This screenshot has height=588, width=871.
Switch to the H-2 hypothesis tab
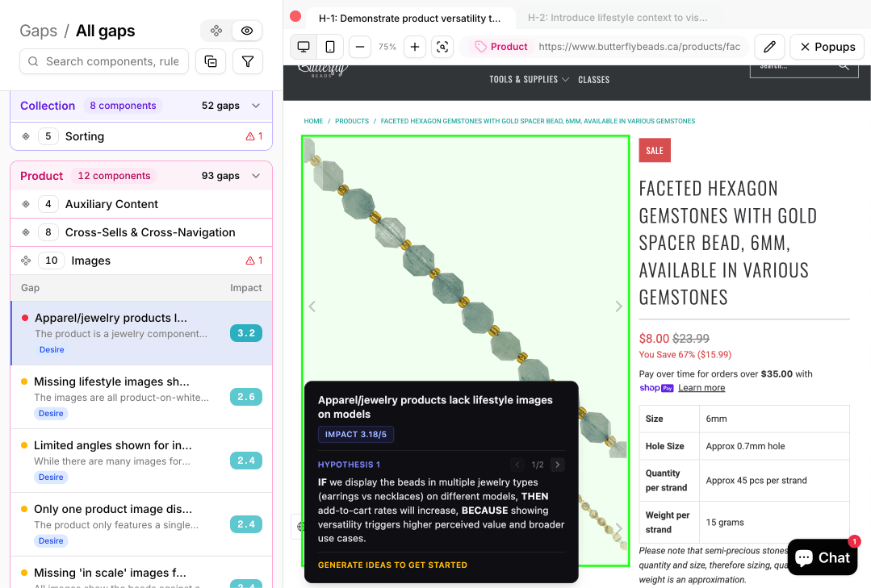click(618, 18)
